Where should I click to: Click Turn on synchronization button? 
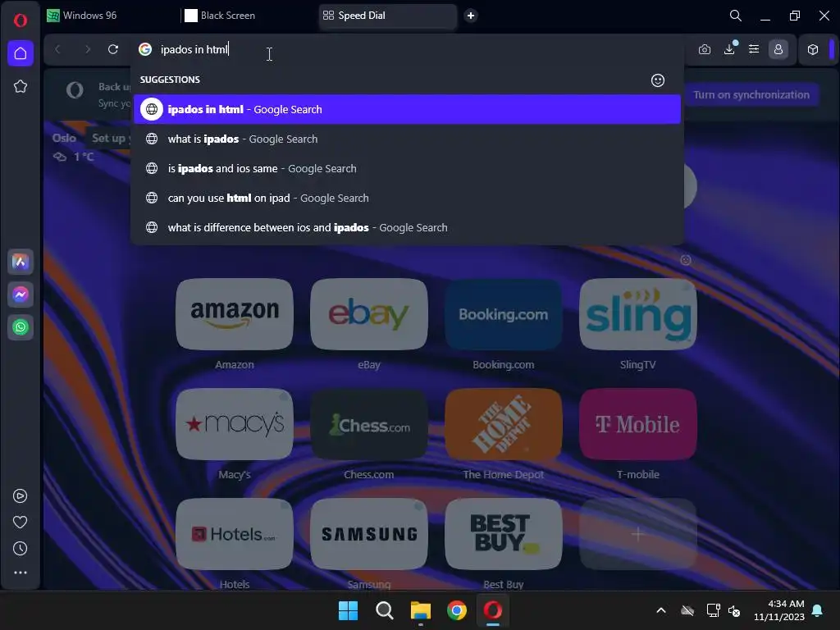pos(751,95)
